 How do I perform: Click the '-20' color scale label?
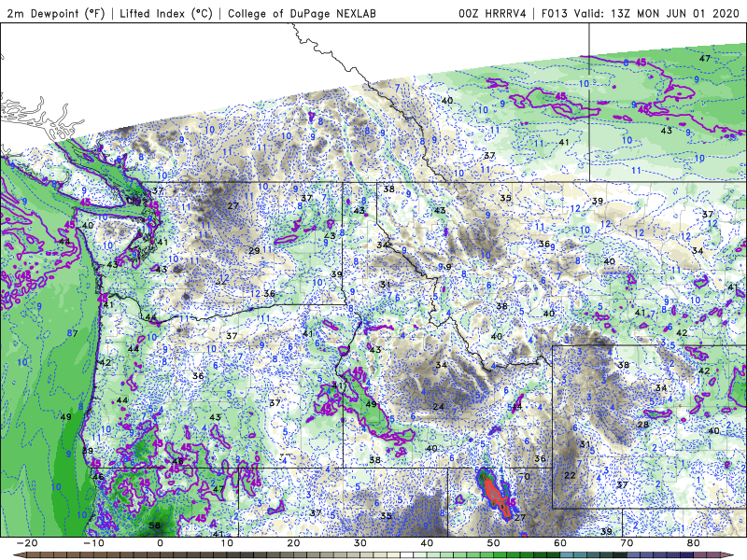pos(27,543)
